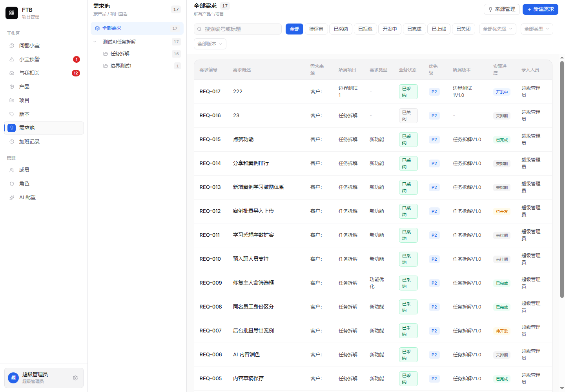Click the 预入职人员支持 requirement title
Image resolution: width=565 pixels, height=392 pixels.
tap(251, 259)
